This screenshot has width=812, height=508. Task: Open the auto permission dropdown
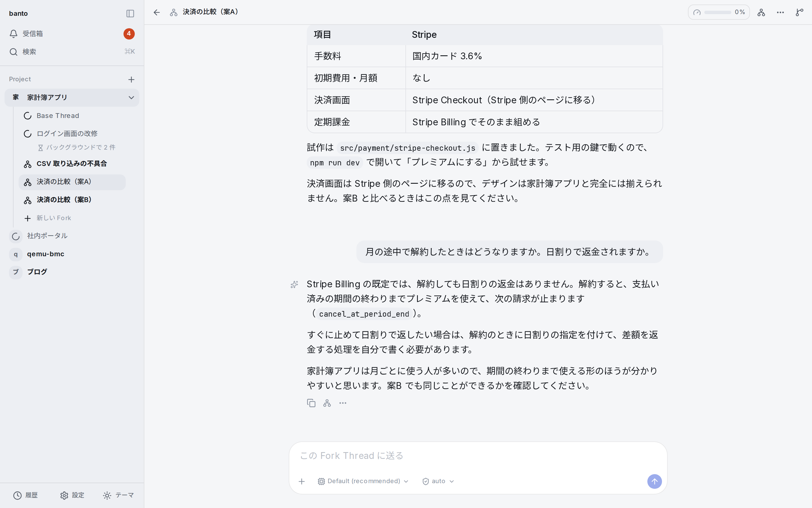(438, 481)
